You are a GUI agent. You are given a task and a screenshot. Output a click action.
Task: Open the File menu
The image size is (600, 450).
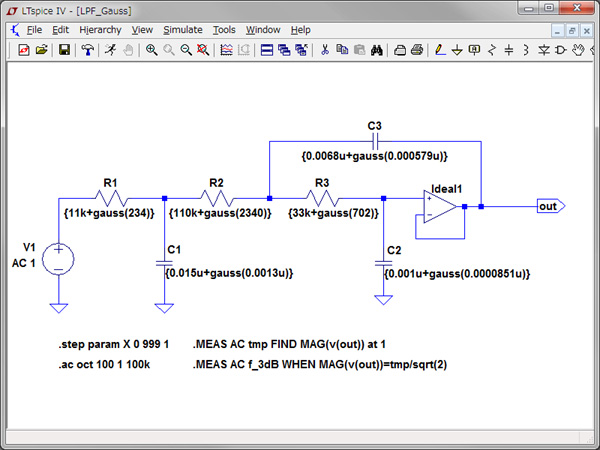pyautogui.click(x=34, y=30)
